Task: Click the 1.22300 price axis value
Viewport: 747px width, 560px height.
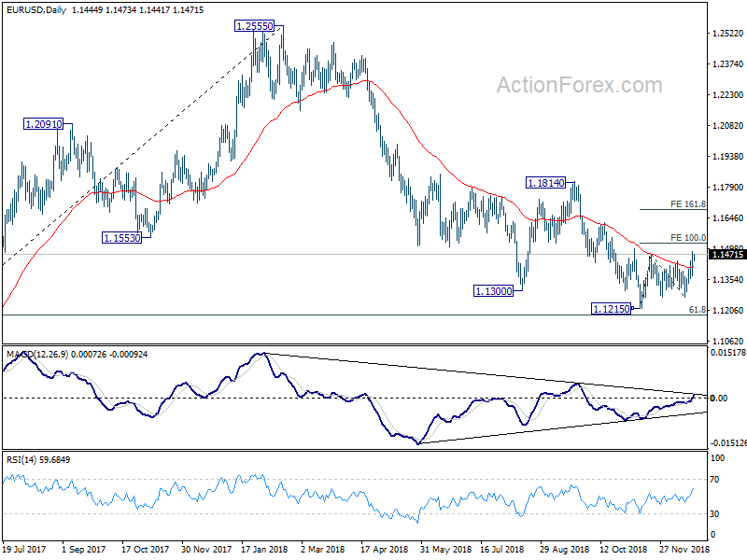Action: pos(727,95)
